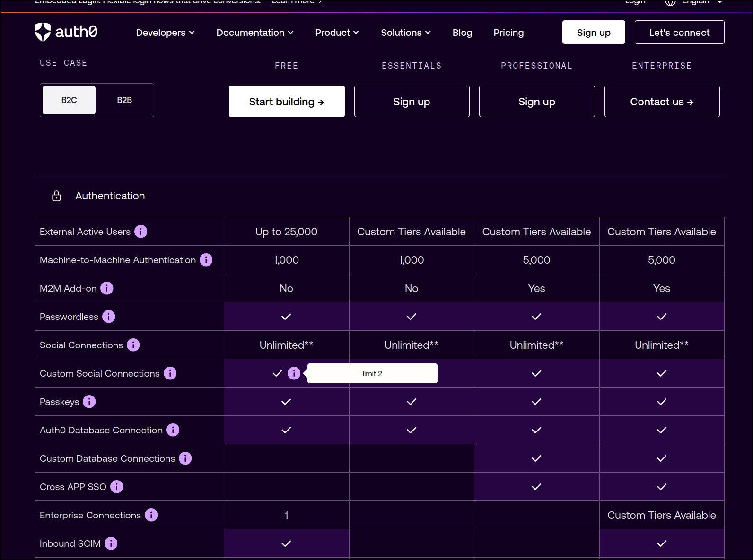Screen dimensions: 753x560
Task: Click Start building under Free plan
Action: [287, 102]
